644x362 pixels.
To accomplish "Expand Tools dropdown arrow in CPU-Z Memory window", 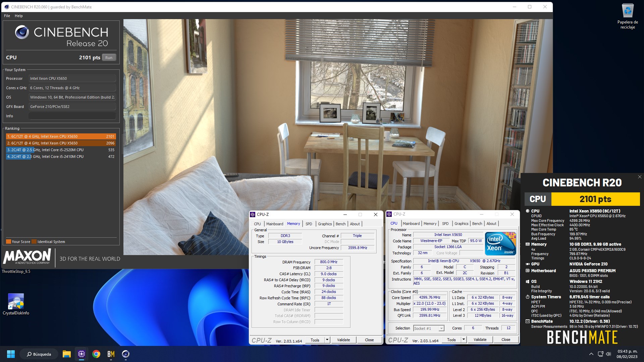I will (327, 340).
